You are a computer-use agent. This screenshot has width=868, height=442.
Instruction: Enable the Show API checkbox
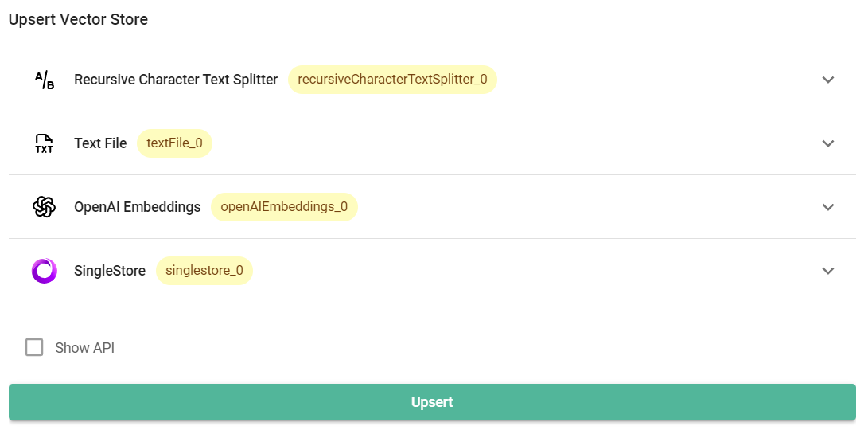point(34,347)
